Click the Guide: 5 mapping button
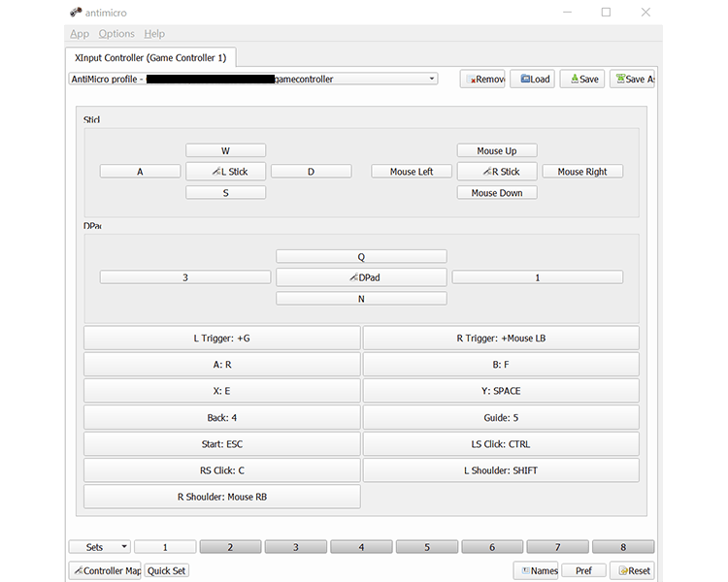This screenshot has width=728, height=582. 501,417
